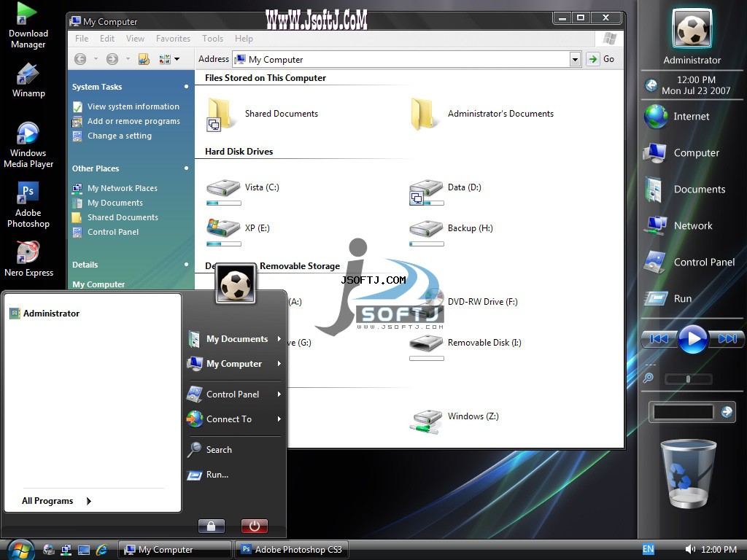Click the volume speaker tray icon

pos(690,549)
